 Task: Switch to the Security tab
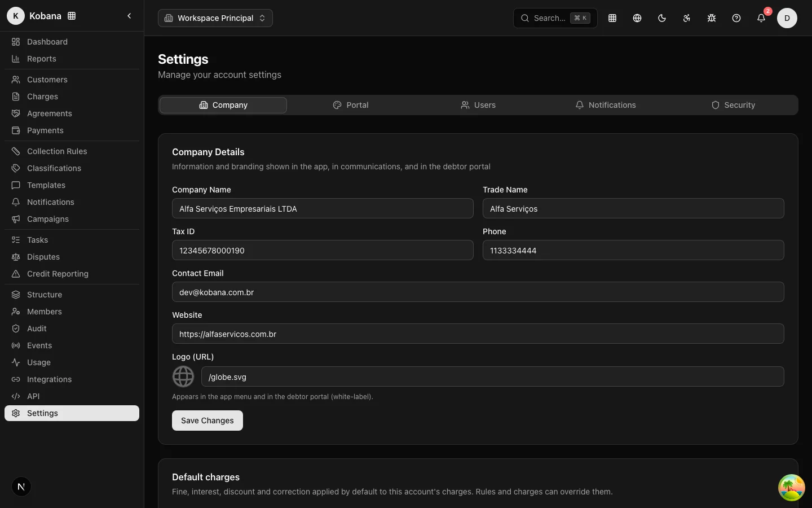[x=733, y=105]
